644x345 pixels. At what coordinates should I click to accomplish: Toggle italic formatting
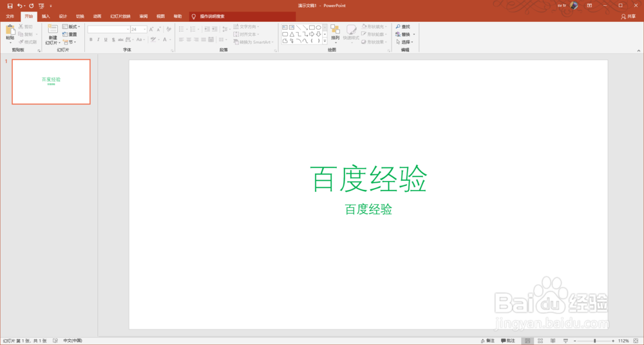[98, 40]
